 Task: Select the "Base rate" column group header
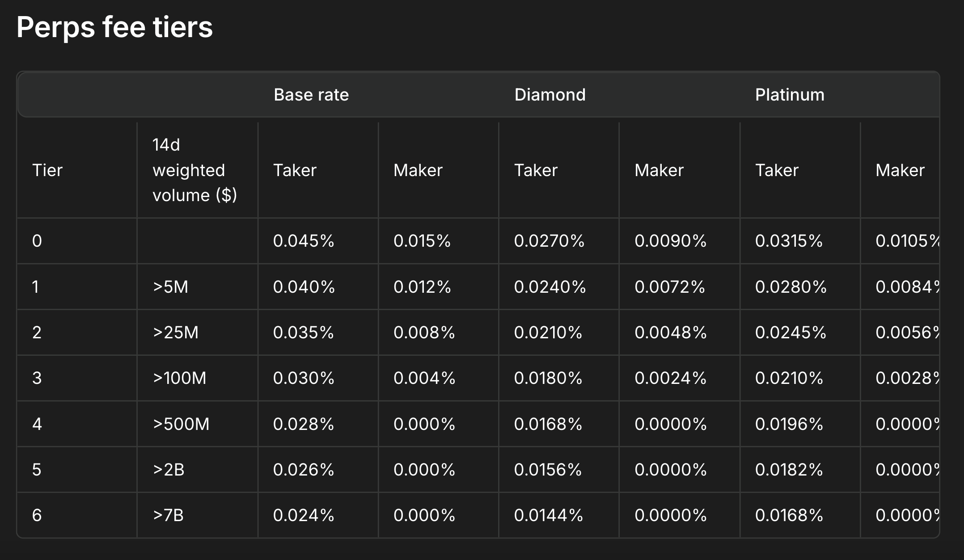click(311, 95)
